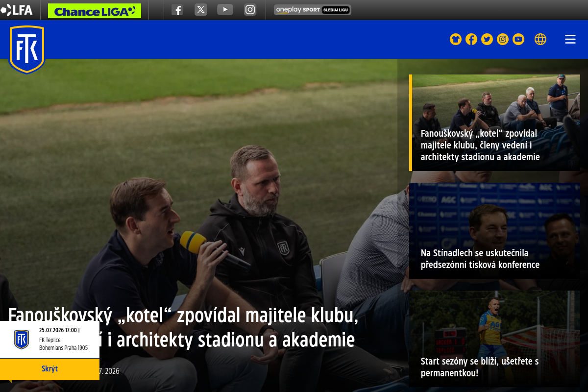
Task: Open X (Twitter) from the top grey bar
Action: pyautogui.click(x=201, y=10)
